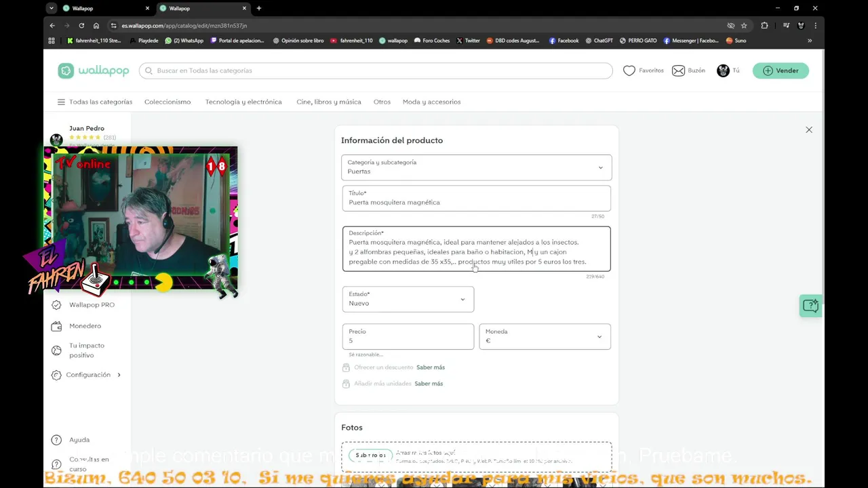This screenshot has height=488, width=868.
Task: Open a new browser tab
Action: pos(258,8)
